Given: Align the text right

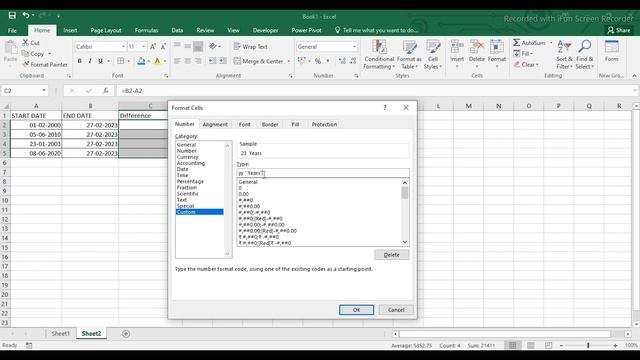Looking at the screenshot, I should pyautogui.click(x=198, y=61).
